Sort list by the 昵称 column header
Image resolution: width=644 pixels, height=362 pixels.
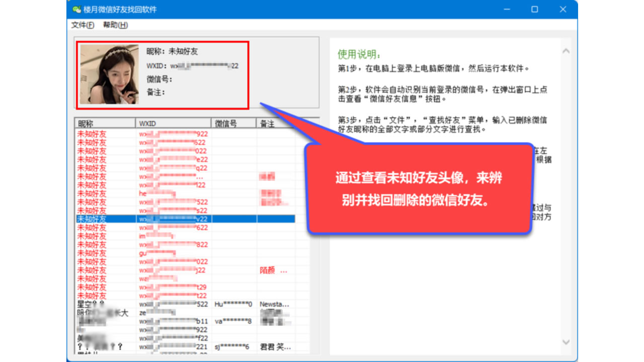(105, 123)
